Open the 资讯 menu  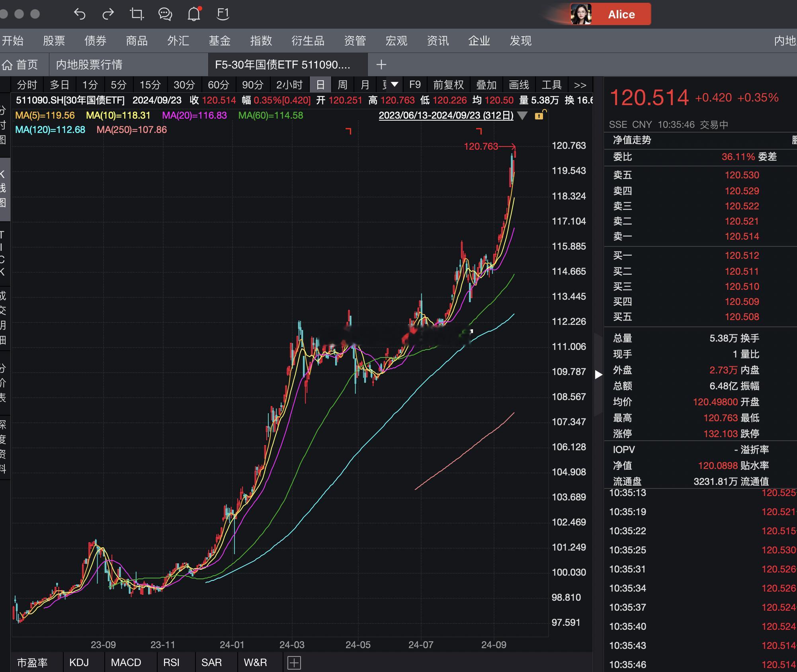coord(438,41)
